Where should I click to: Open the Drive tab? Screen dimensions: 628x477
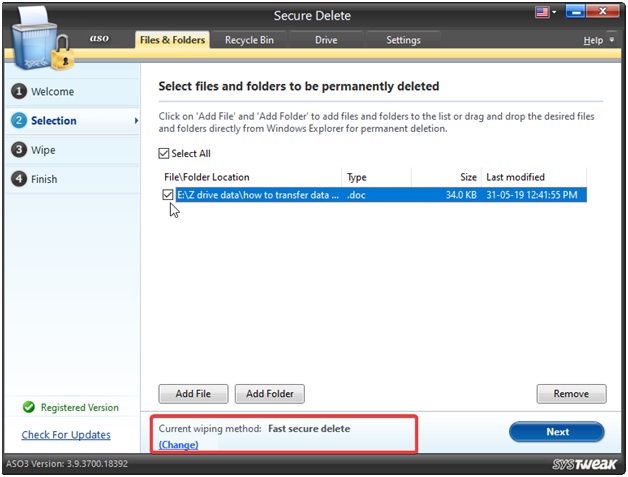pos(326,40)
